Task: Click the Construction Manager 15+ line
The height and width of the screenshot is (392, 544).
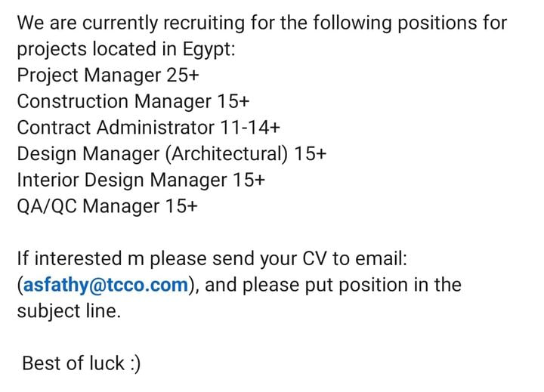Action: (133, 102)
